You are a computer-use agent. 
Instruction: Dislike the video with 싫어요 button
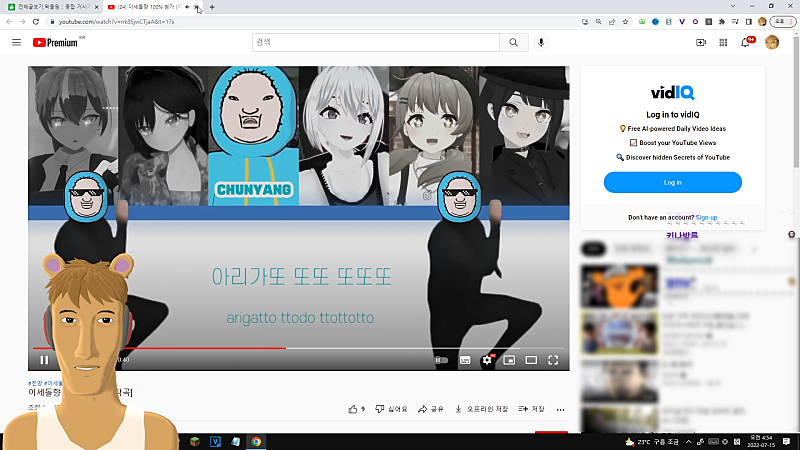(x=391, y=409)
